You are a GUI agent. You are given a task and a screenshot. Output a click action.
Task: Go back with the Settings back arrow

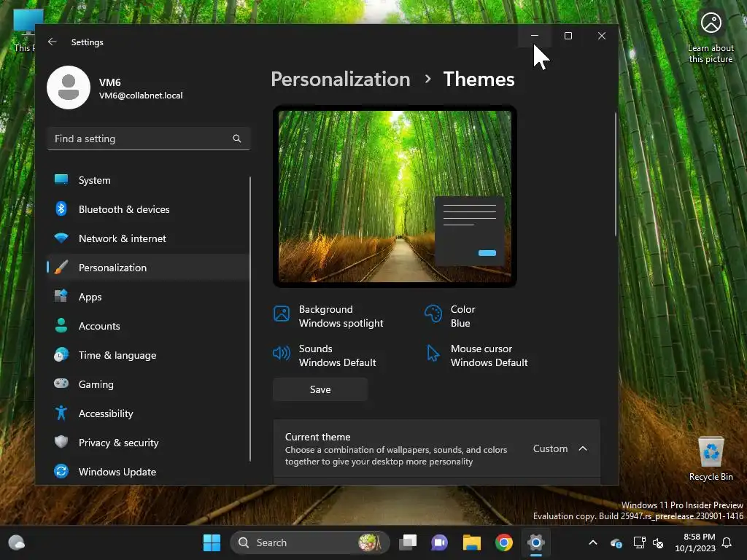click(53, 42)
